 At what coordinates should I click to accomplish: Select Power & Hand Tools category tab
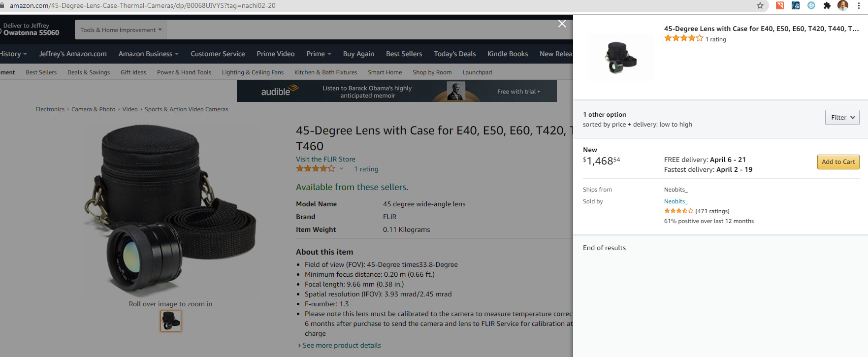click(x=184, y=72)
